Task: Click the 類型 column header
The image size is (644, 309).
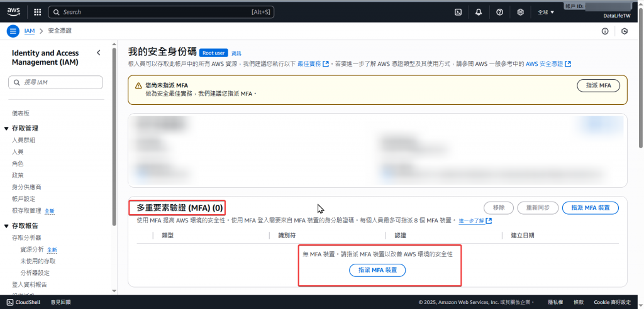Action: click(168, 236)
